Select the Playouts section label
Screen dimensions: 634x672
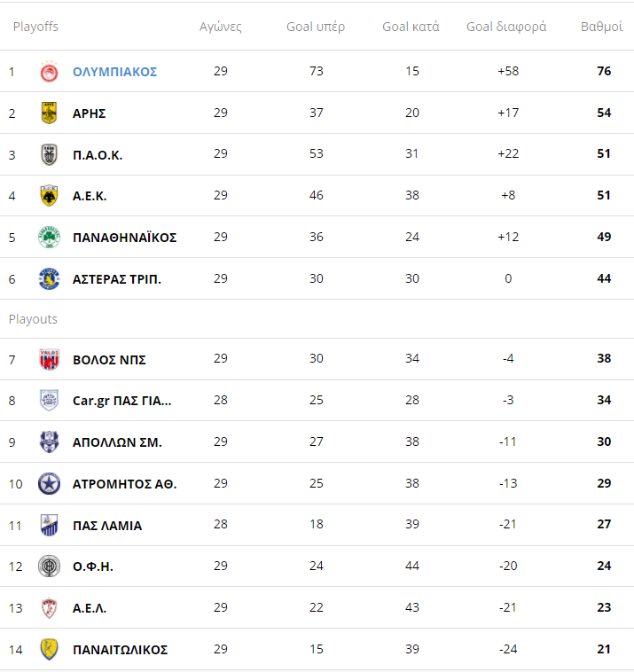33,319
